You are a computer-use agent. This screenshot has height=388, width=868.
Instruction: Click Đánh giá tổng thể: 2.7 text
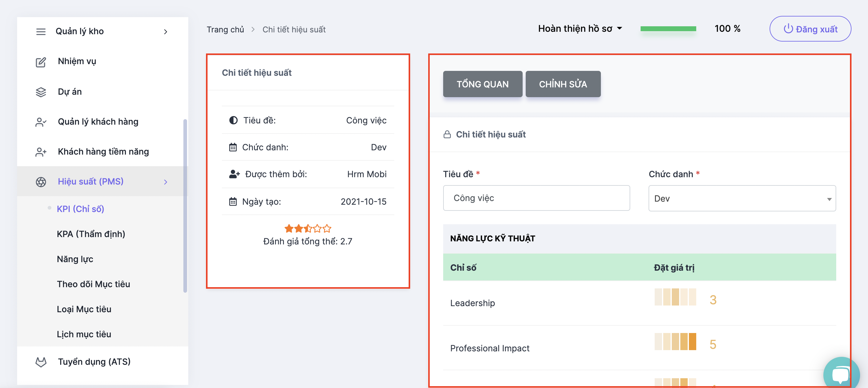pyautogui.click(x=308, y=241)
